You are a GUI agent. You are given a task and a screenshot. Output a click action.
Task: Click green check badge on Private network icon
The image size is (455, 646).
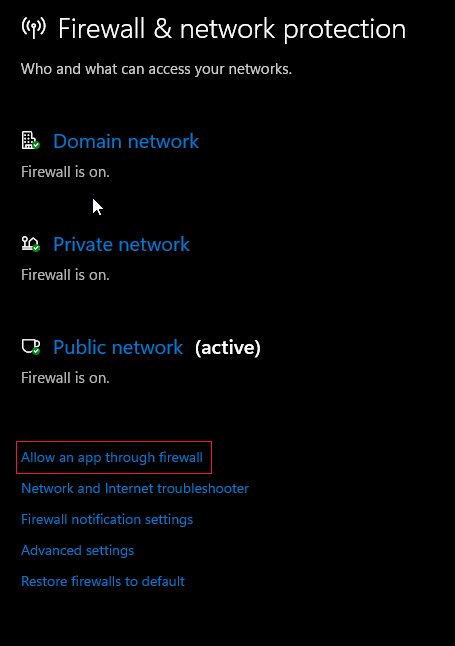click(36, 248)
